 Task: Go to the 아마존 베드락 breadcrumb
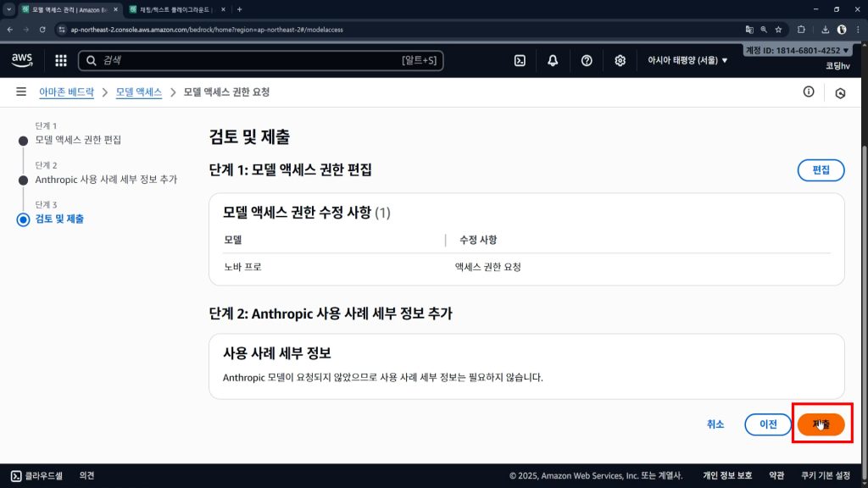pyautogui.click(x=66, y=91)
